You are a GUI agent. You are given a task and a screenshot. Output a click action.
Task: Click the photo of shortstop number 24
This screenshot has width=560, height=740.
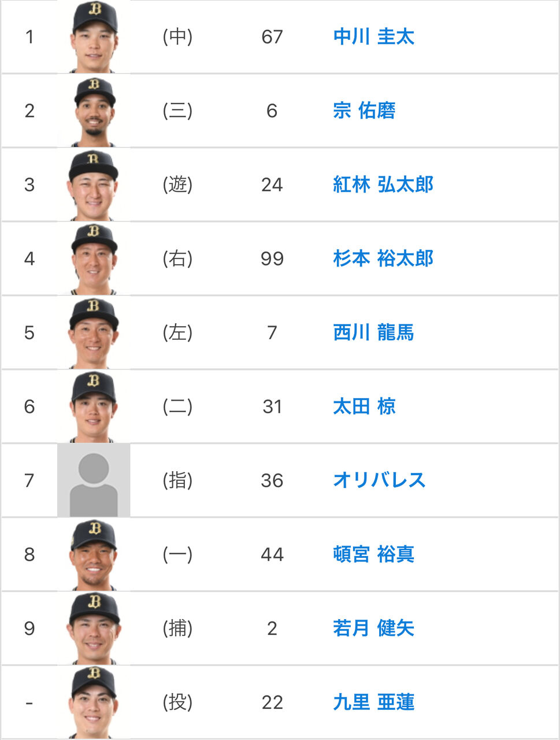94,184
